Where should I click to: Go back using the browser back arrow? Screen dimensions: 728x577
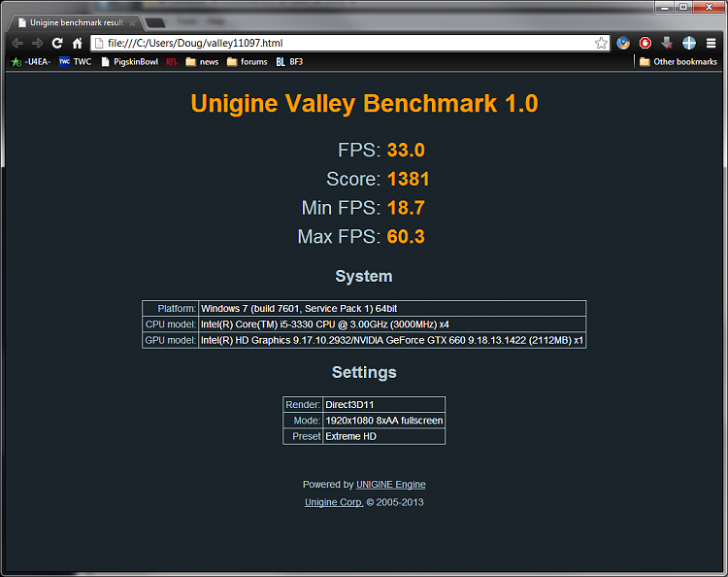[17, 43]
